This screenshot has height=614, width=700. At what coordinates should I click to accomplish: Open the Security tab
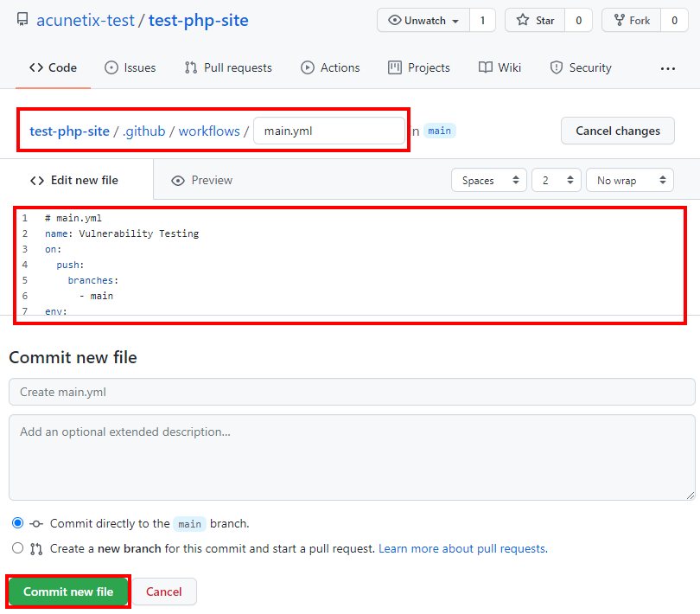coord(581,68)
